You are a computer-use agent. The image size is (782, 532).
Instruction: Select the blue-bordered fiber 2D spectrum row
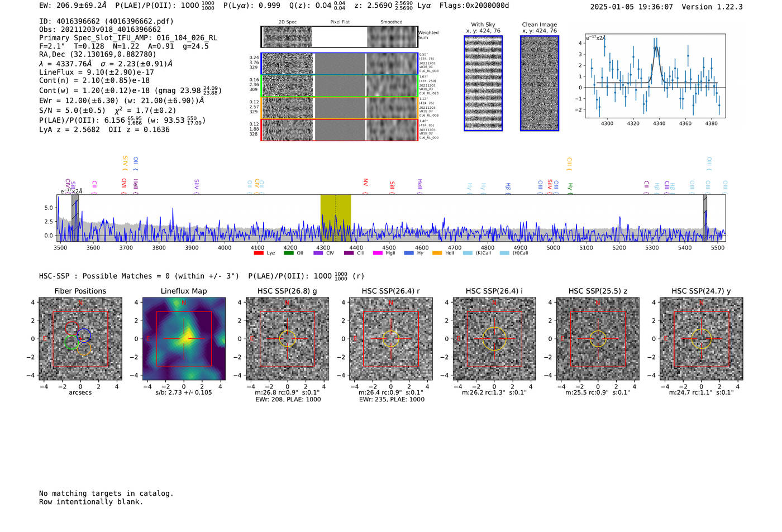click(x=339, y=64)
